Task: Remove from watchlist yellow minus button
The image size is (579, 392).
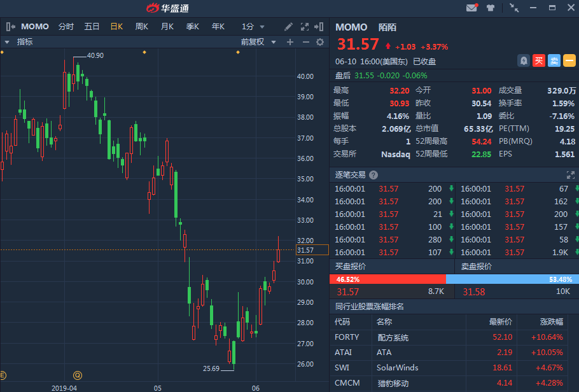Action: 569,60
